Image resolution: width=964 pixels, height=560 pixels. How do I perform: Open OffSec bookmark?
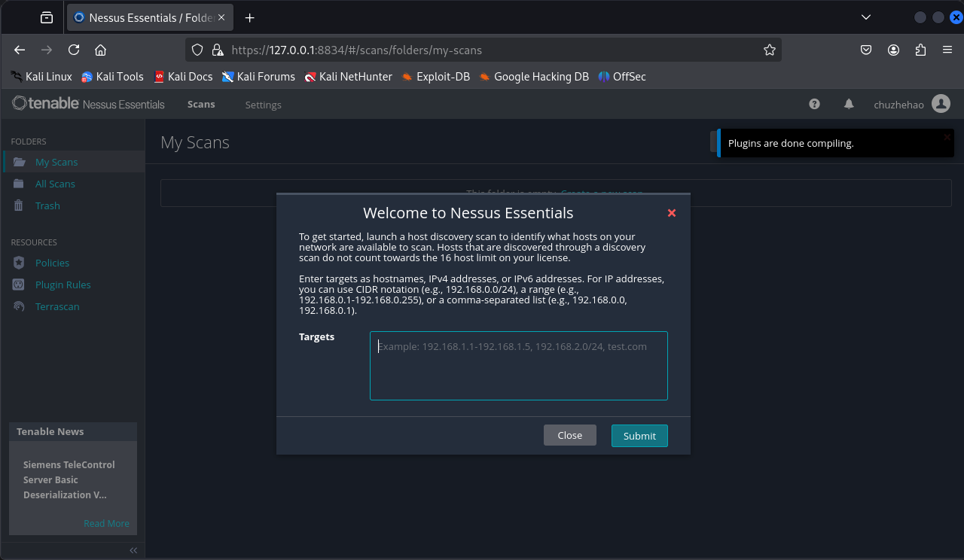622,77
